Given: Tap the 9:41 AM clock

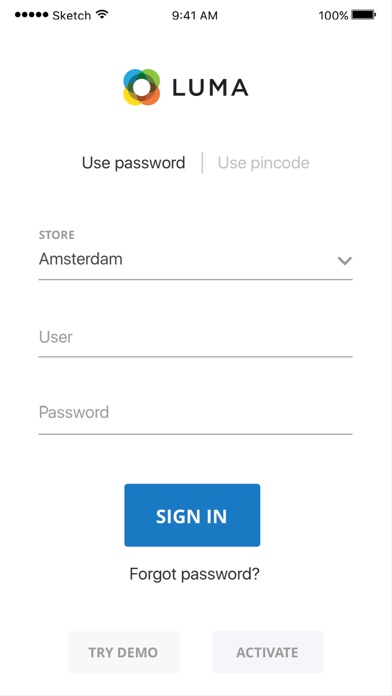Looking at the screenshot, I should pos(195,16).
